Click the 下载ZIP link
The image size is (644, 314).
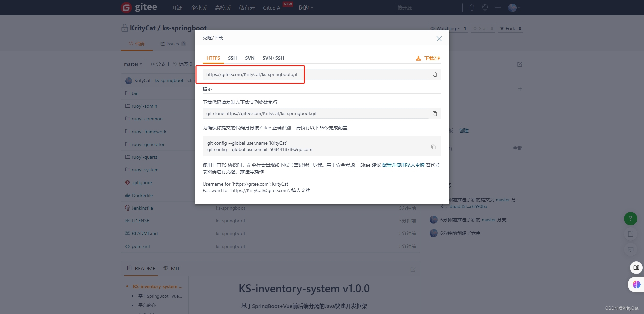(432, 58)
